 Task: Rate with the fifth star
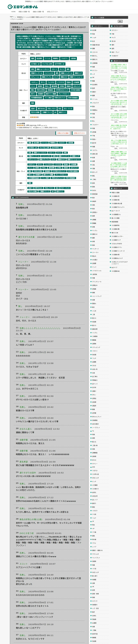point(24,125)
